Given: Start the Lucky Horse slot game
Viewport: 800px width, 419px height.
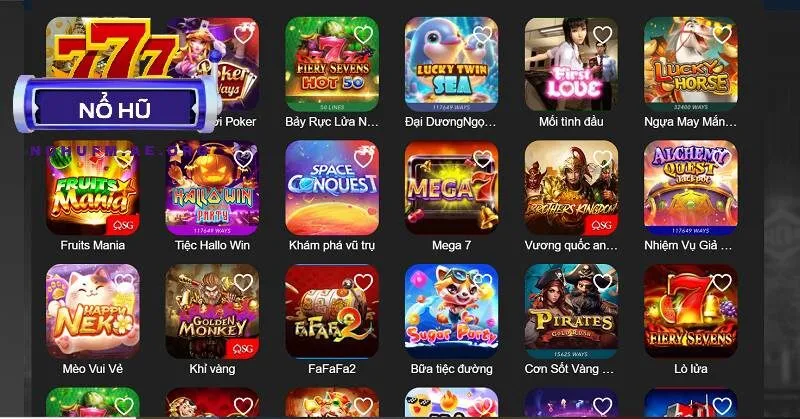Looking at the screenshot, I should (x=690, y=64).
